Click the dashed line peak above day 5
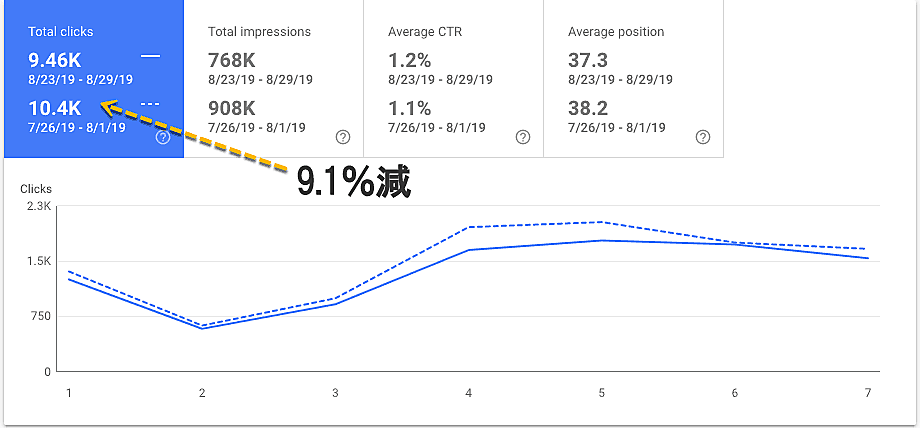This screenshot has width=920, height=428. [601, 222]
